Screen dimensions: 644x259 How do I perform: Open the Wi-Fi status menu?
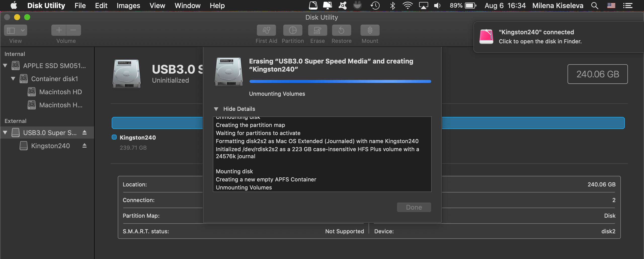pyautogui.click(x=407, y=5)
